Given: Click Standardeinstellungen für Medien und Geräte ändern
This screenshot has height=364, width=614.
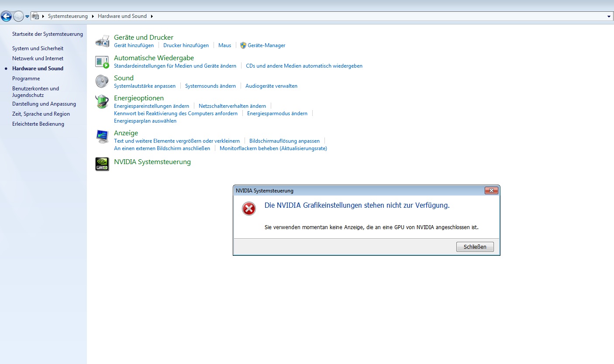Looking at the screenshot, I should tap(175, 66).
